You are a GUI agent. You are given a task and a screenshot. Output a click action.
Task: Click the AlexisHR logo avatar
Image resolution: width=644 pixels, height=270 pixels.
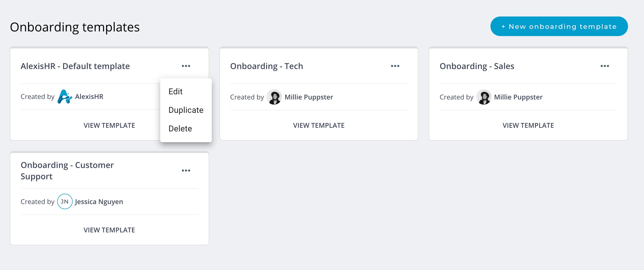pos(64,97)
